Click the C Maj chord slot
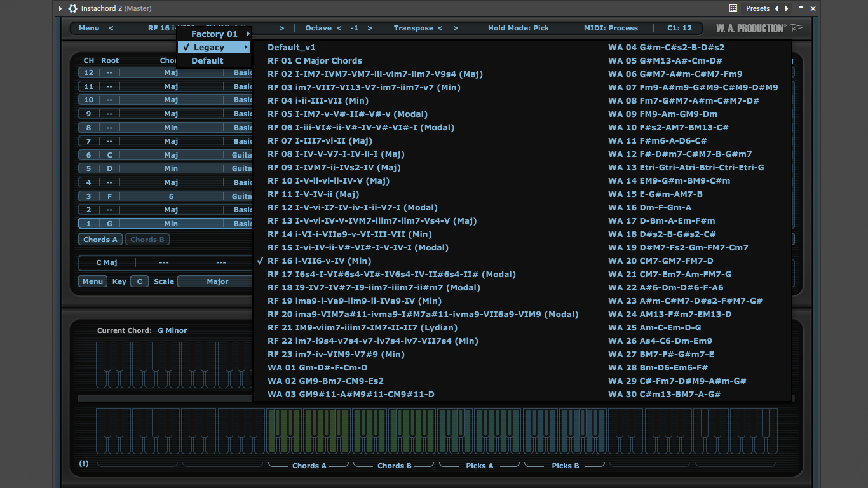 [x=107, y=262]
